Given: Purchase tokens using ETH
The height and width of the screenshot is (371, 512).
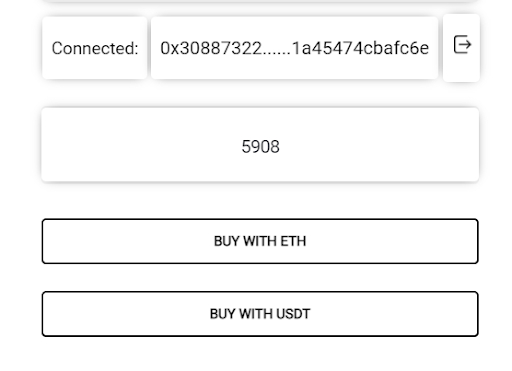Looking at the screenshot, I should pyautogui.click(x=260, y=241).
